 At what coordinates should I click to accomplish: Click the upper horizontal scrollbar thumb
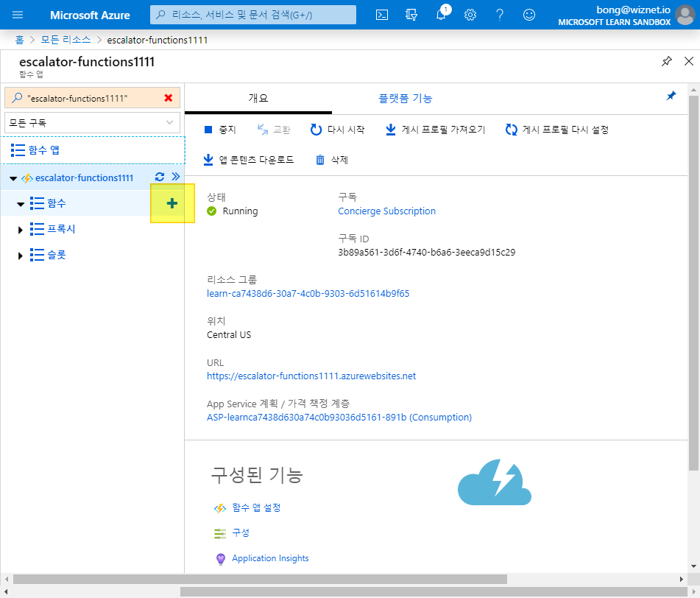coord(260,580)
